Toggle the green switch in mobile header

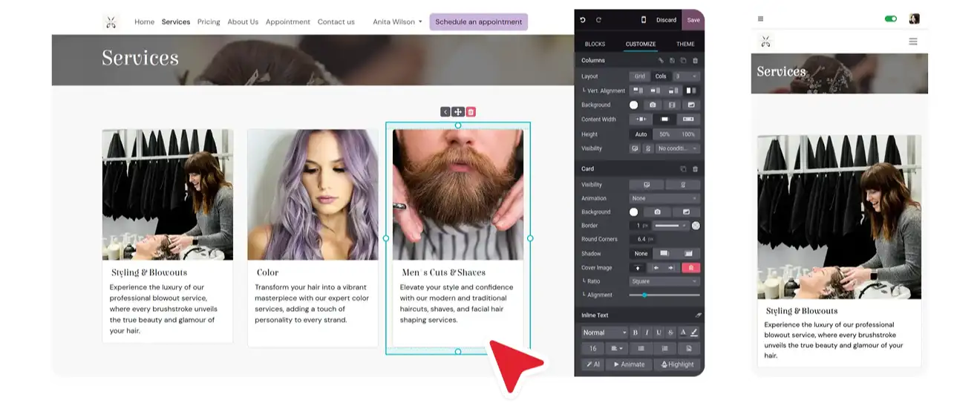click(890, 19)
